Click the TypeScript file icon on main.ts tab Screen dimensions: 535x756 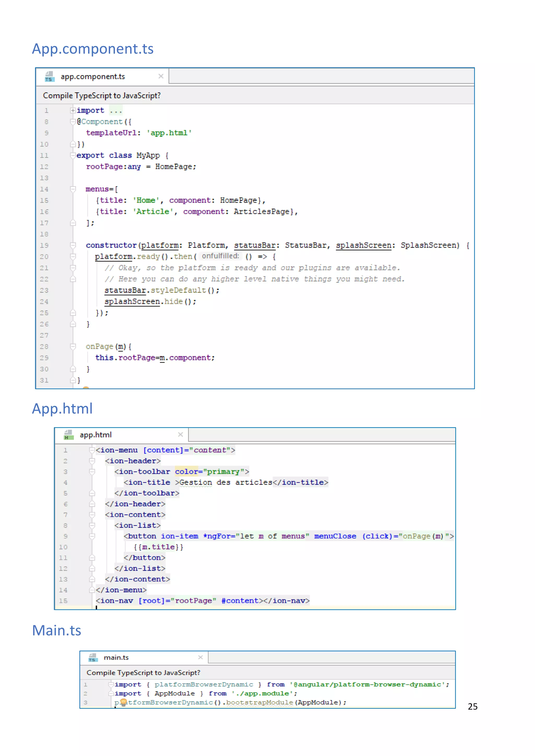point(93,658)
